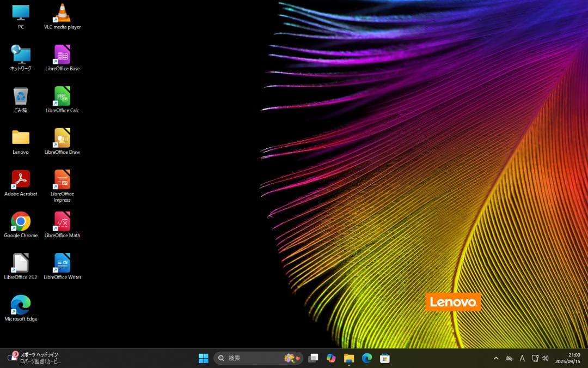Open Google Chrome
Viewport: 588px width, 368px height.
(x=21, y=223)
